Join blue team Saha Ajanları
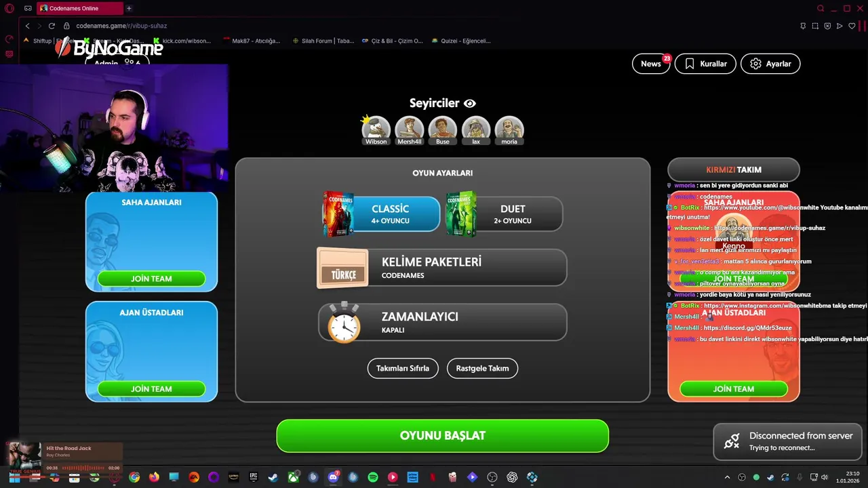 click(x=151, y=279)
